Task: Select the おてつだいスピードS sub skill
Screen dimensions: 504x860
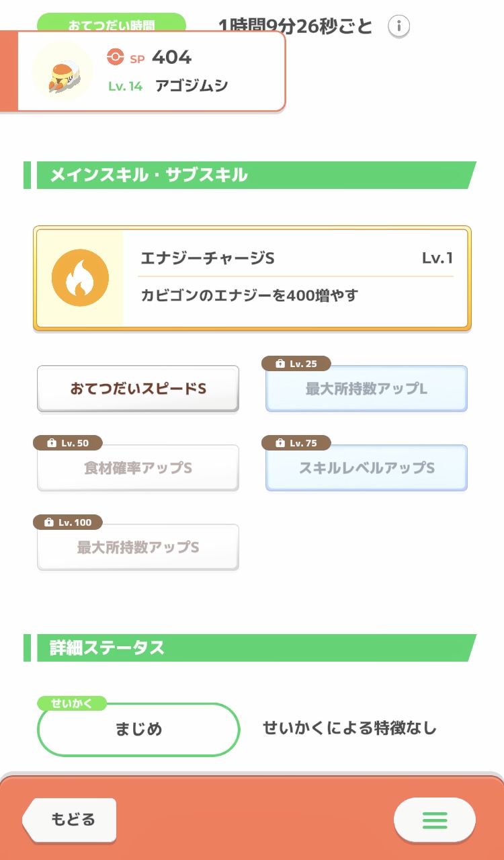Action: pos(138,389)
